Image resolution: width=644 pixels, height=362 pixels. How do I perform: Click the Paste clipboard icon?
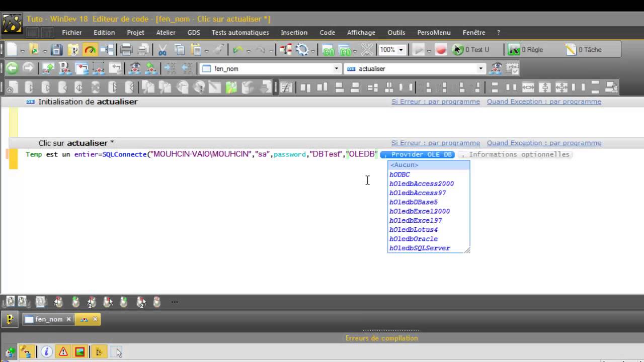pos(196,49)
